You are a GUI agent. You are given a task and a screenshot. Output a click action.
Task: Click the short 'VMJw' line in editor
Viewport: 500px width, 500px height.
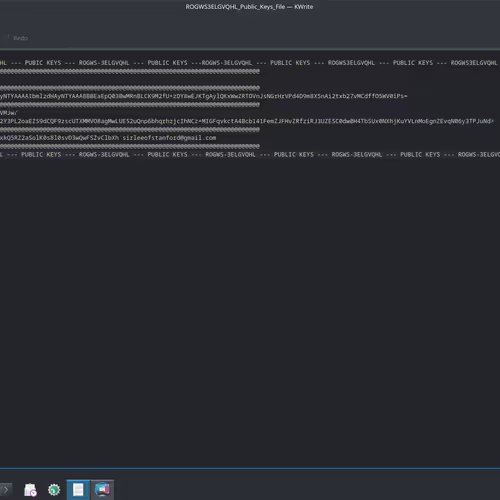click(x=9, y=113)
